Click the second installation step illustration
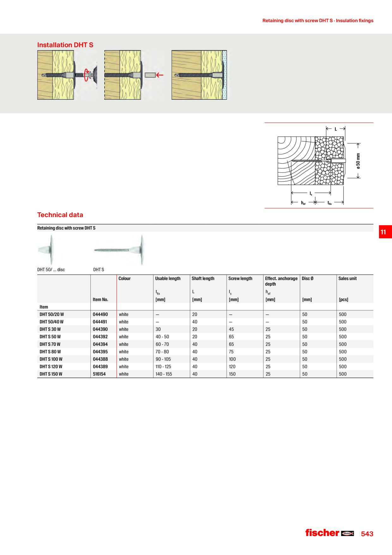392x555 pixels. point(134,75)
